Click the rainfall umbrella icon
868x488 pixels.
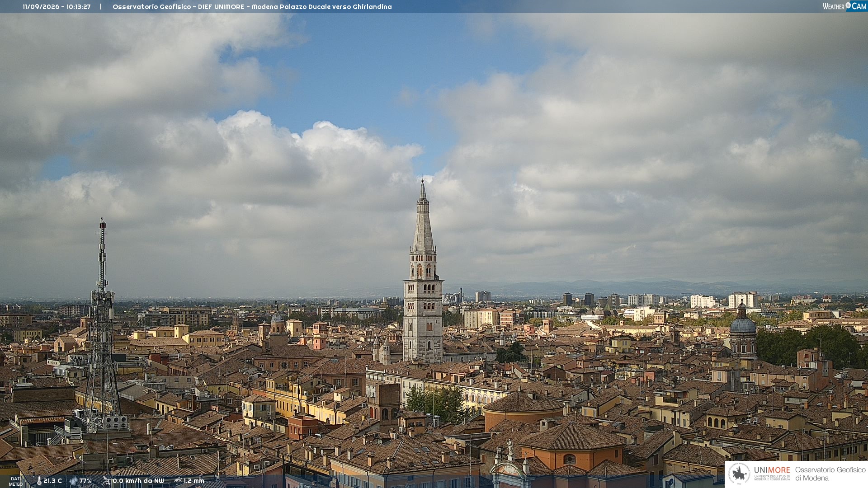(178, 481)
